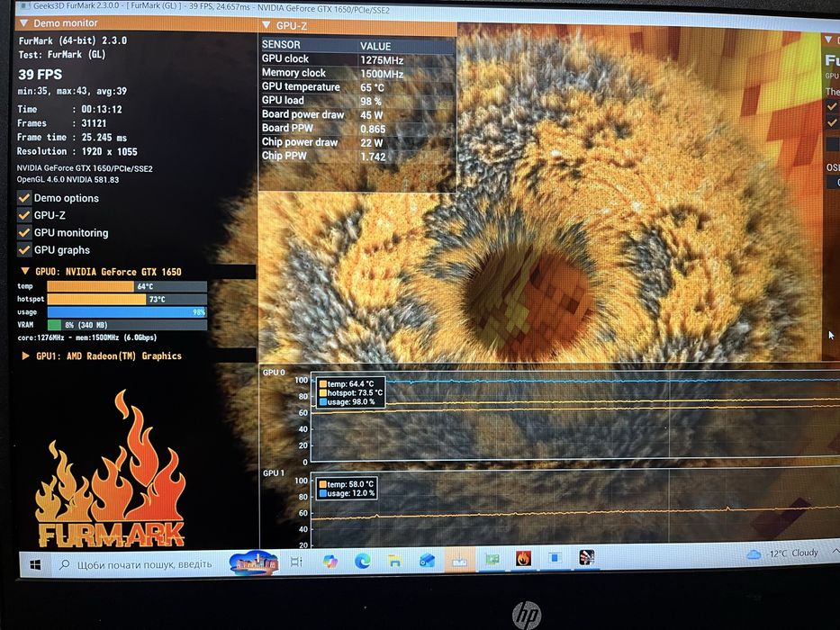Launch Copilot from the taskbar
This screenshot has height=630, width=840.
point(330,561)
